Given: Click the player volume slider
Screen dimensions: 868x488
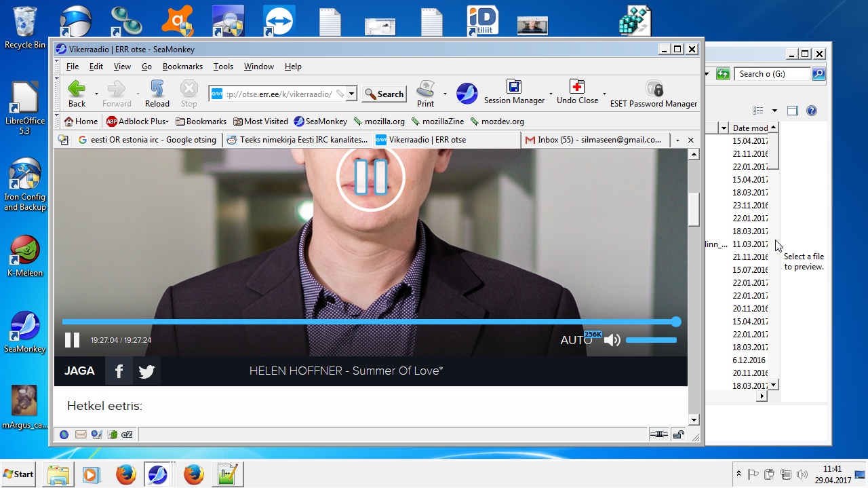Looking at the screenshot, I should point(651,340).
